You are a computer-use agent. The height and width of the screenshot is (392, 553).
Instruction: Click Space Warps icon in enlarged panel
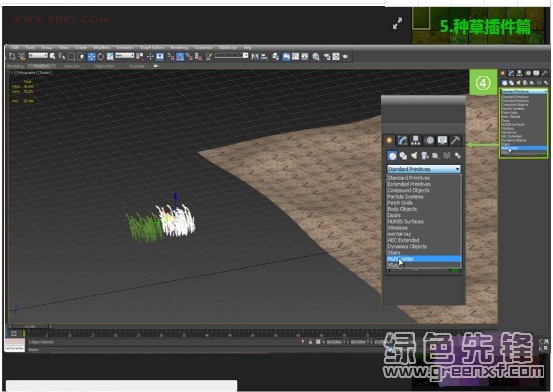[x=447, y=156]
